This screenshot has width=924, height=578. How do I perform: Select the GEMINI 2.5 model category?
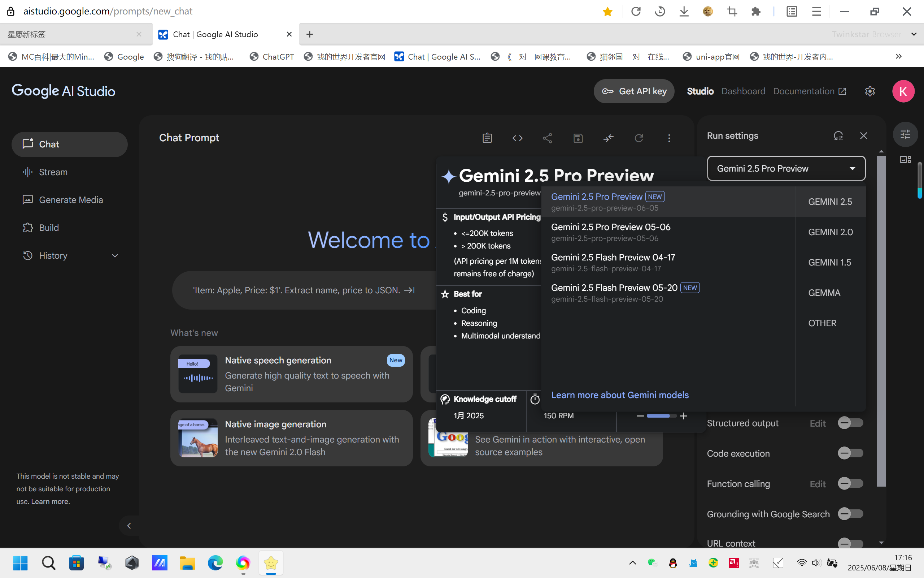[831, 202]
